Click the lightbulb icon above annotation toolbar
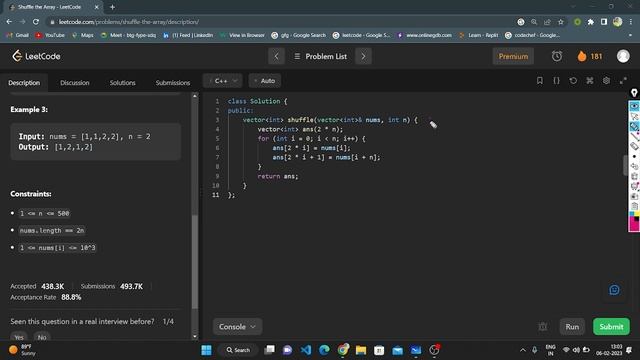 [x=634, y=93]
